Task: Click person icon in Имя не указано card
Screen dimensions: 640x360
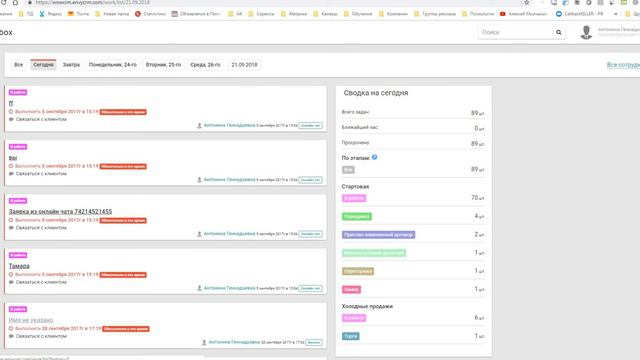Action: pos(204,342)
